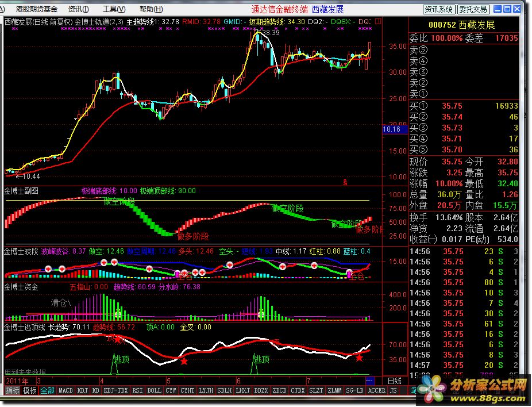Click the 买③ price 35.73 row
532x407 pixels.
point(464,128)
